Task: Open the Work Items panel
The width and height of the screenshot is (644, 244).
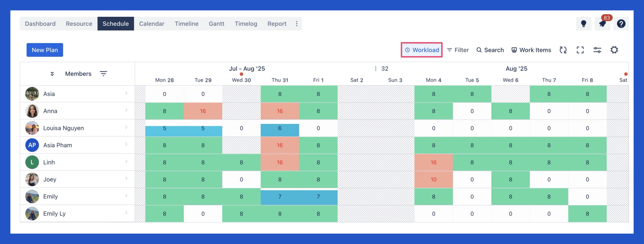Action: (531, 50)
